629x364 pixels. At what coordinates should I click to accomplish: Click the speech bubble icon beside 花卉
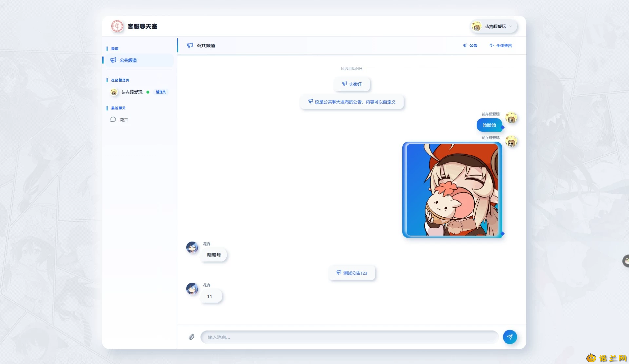click(113, 119)
